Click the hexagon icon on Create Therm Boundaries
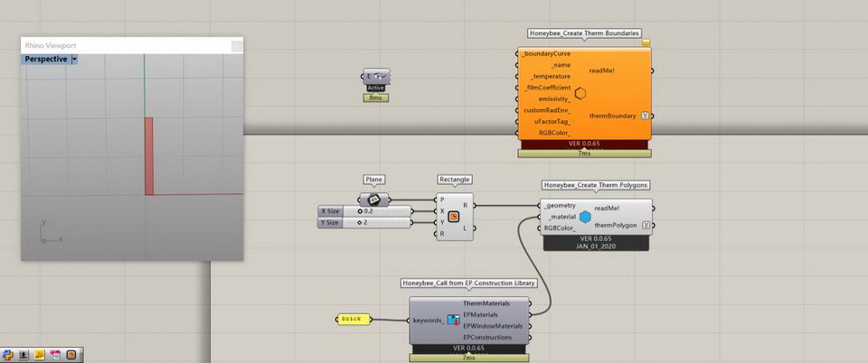 click(x=580, y=93)
